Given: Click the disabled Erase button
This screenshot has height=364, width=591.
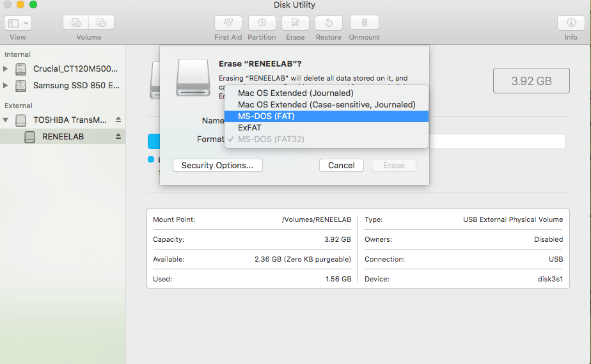Looking at the screenshot, I should [x=394, y=166].
